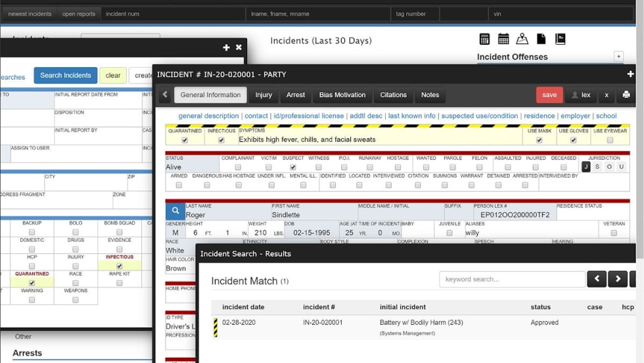Toggle the Suspect checkbox

click(x=293, y=167)
